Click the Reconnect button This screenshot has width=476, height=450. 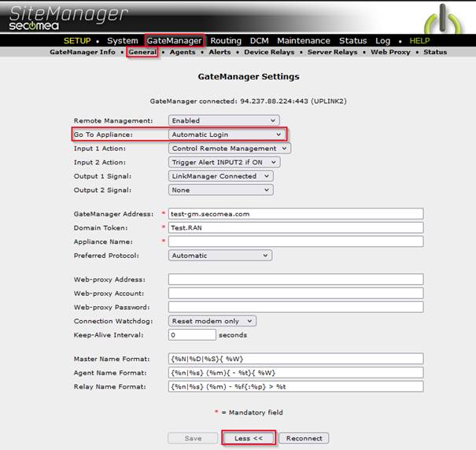pos(304,438)
